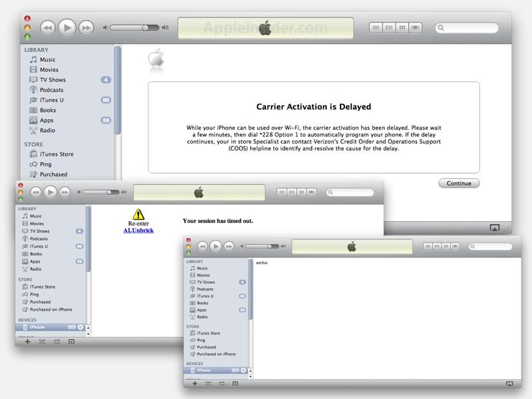This screenshot has width=532, height=399.
Task: Toggle repeat in echo window
Action: pyautogui.click(x=221, y=384)
